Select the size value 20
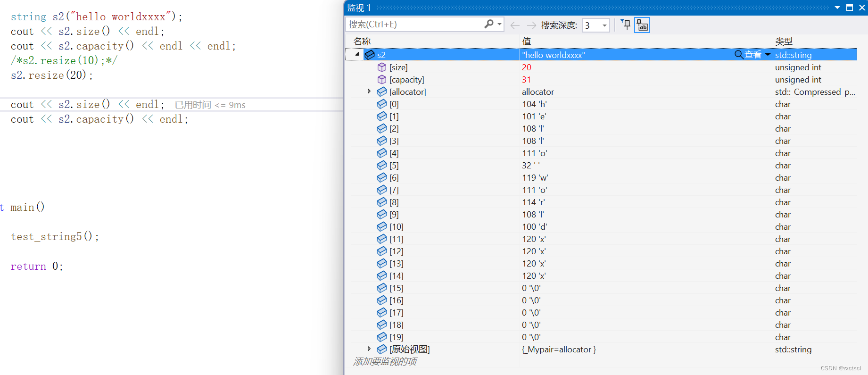 [x=527, y=67]
